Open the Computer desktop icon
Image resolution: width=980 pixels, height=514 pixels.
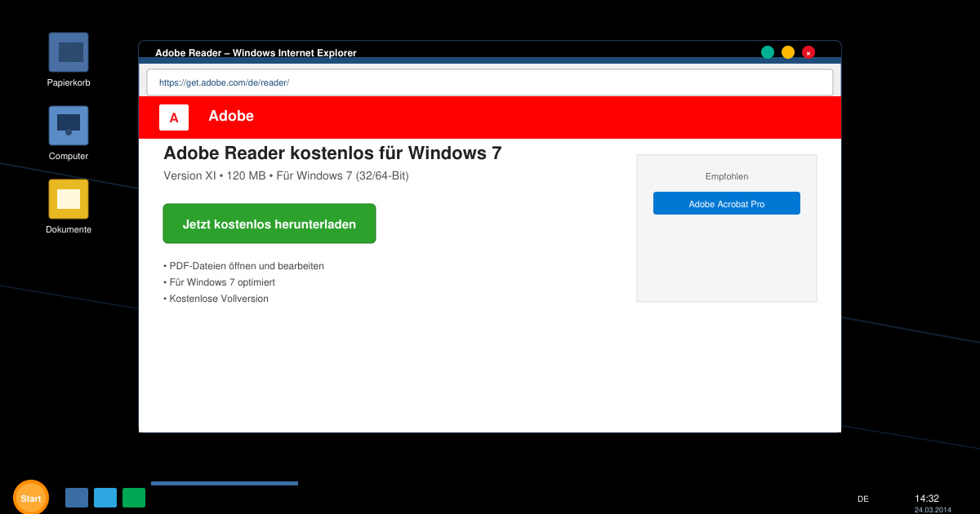[x=69, y=126]
